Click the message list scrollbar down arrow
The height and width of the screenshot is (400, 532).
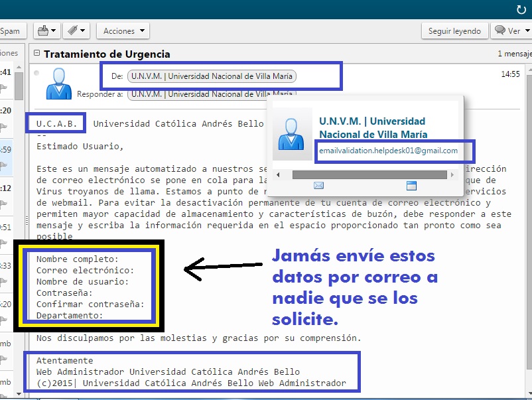tap(19, 394)
